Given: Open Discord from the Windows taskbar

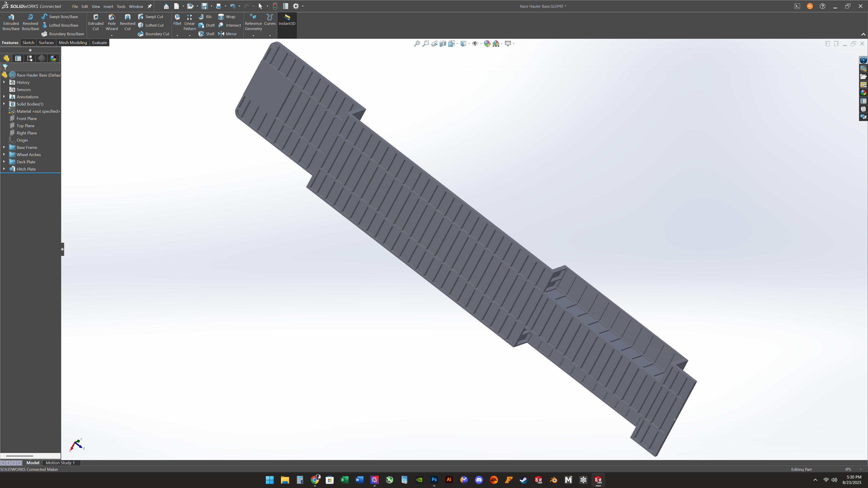Looking at the screenshot, I should [479, 480].
